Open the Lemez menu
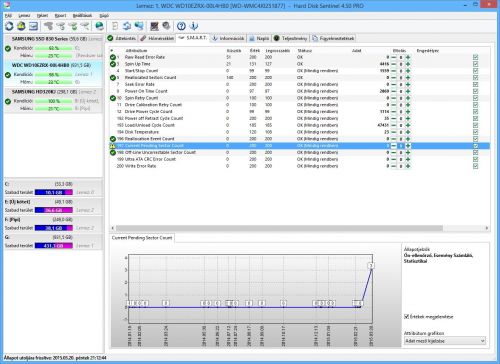The image size is (500, 364). (24, 15)
